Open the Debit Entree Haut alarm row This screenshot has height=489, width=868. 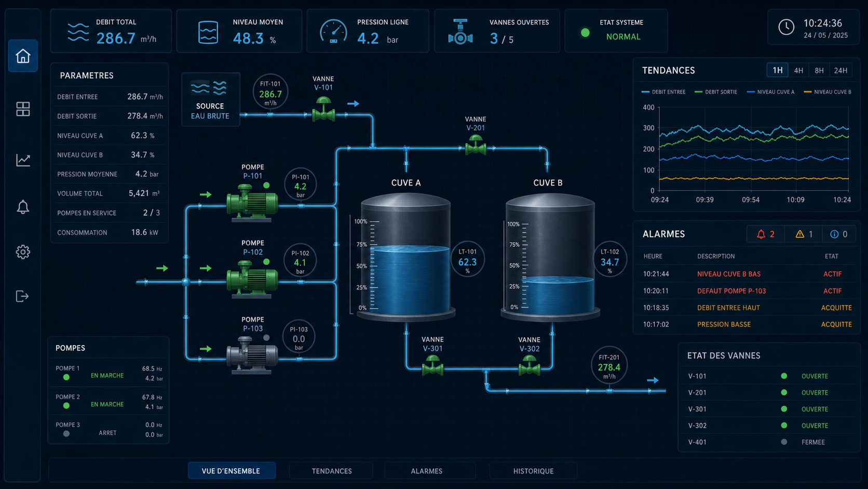point(747,308)
